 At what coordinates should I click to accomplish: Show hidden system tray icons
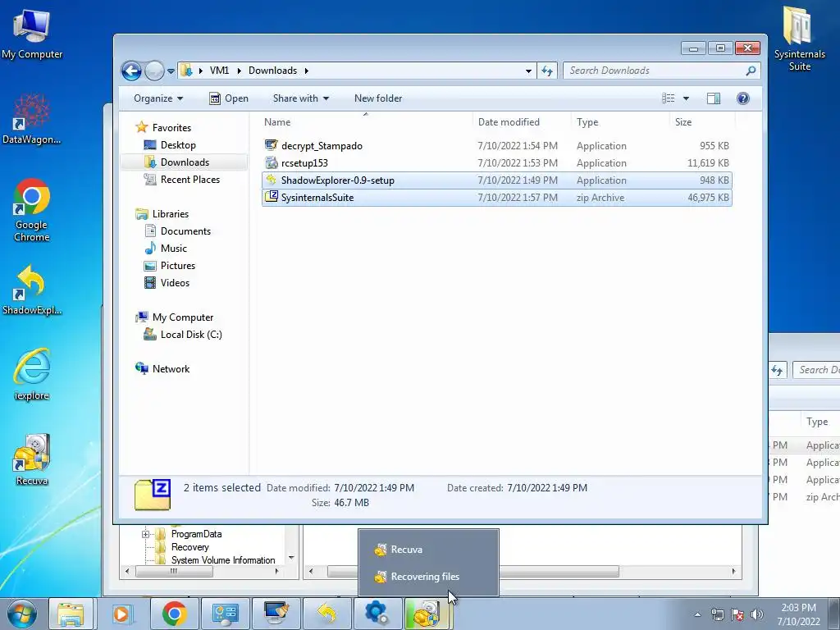[697, 615]
